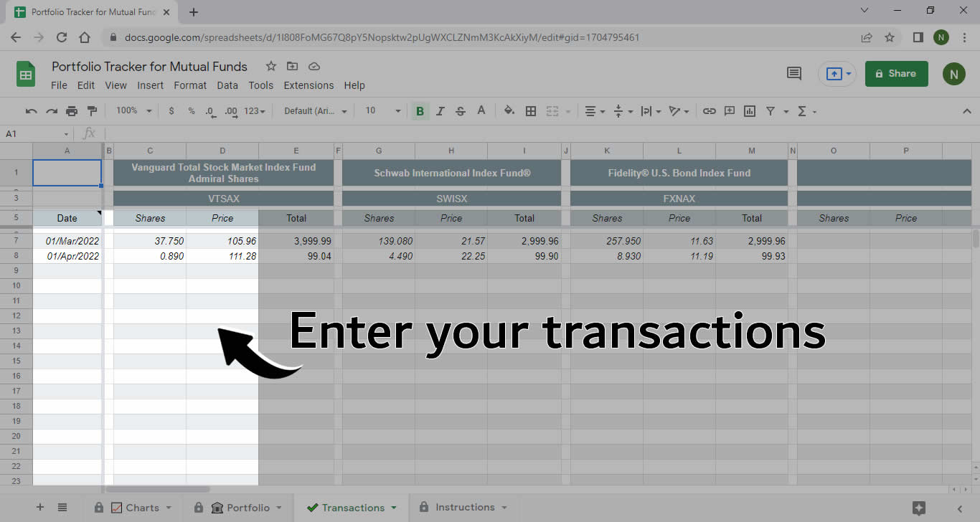Toggle bold formatting
The image size is (980, 522).
click(420, 110)
